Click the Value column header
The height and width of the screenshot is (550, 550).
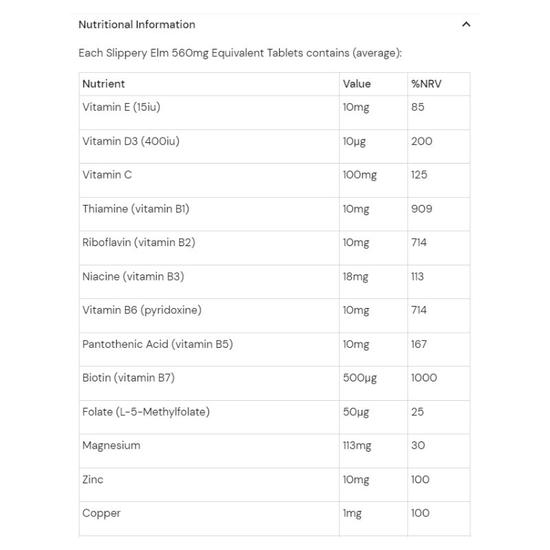(x=357, y=84)
